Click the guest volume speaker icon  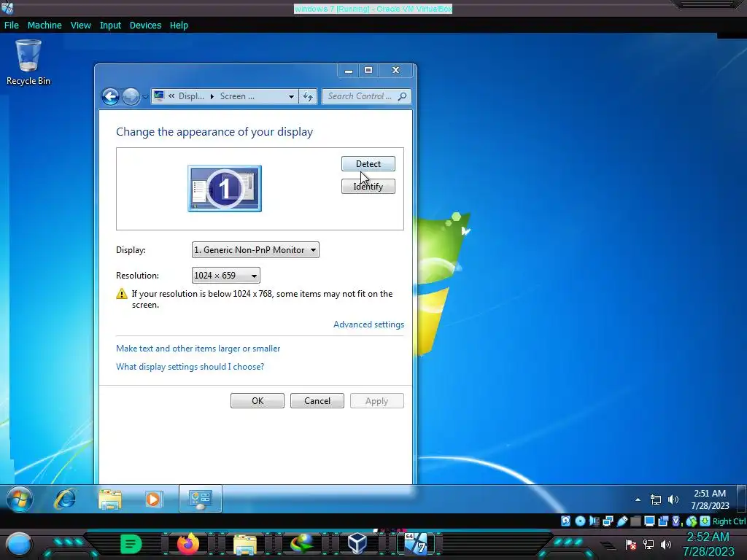point(673,499)
